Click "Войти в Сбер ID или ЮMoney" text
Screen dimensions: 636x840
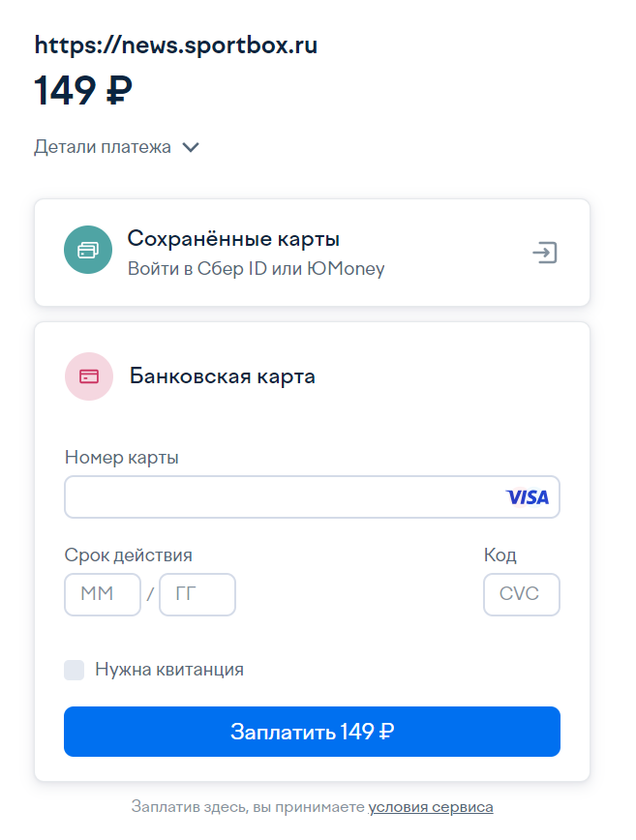(x=256, y=269)
